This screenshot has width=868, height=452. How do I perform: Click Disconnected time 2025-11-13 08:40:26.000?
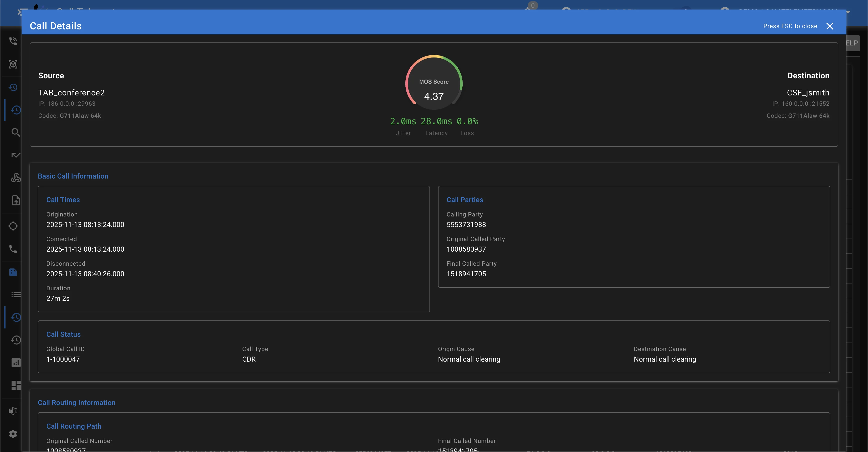[85, 274]
